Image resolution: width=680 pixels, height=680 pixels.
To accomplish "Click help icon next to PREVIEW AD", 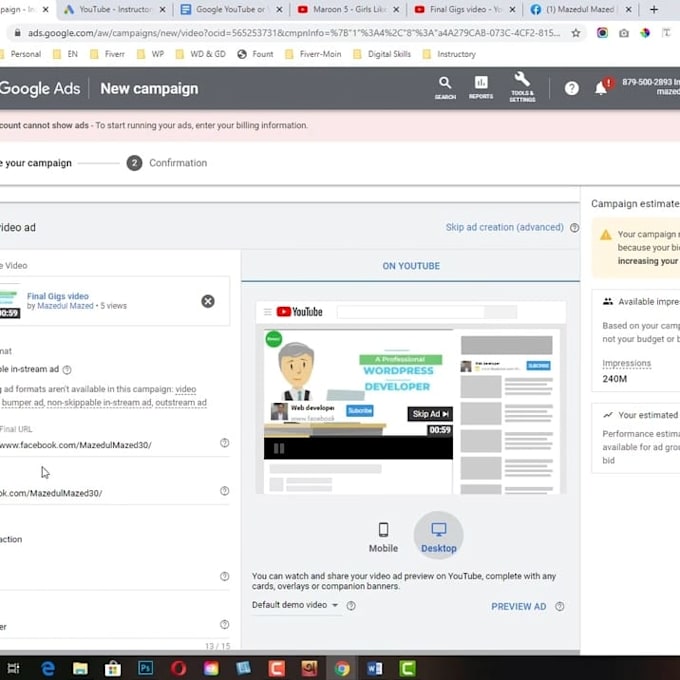I will coord(560,606).
